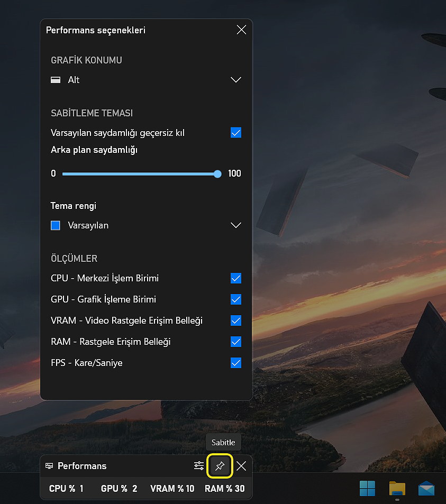
Task: Open performance options sliders icon
Action: tap(199, 466)
